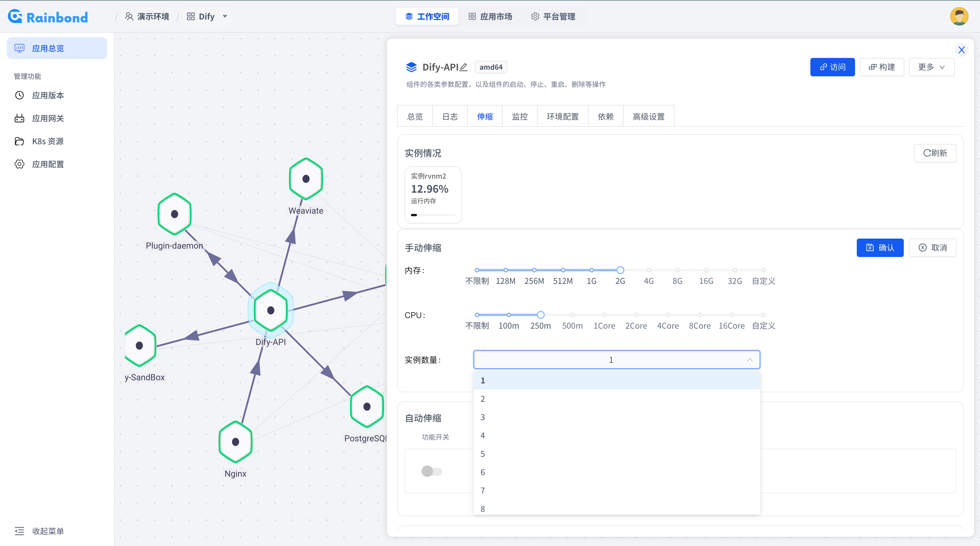Set memory slider to 8G
The height and width of the screenshot is (546, 980).
[677, 270]
